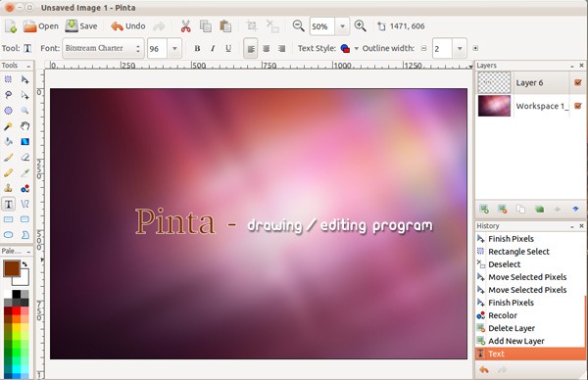The width and height of the screenshot is (588, 380).
Task: Set text alignment to center
Action: (267, 48)
